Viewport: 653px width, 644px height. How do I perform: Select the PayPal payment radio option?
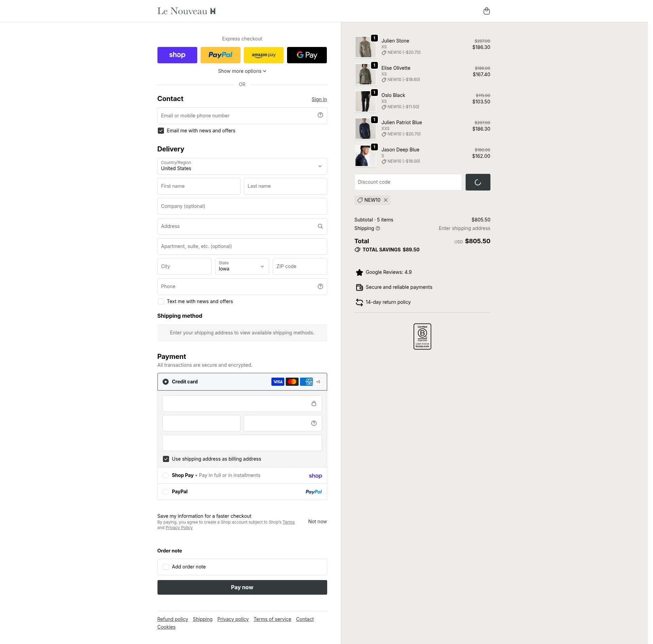[166, 492]
